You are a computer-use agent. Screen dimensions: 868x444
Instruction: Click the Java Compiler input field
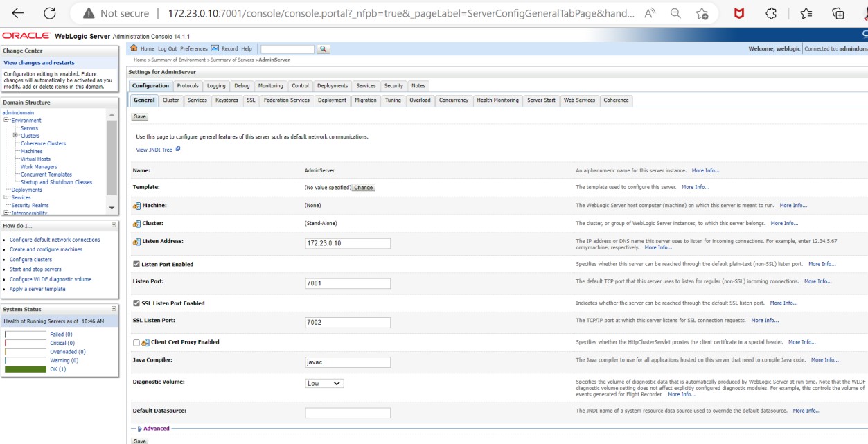[348, 362]
